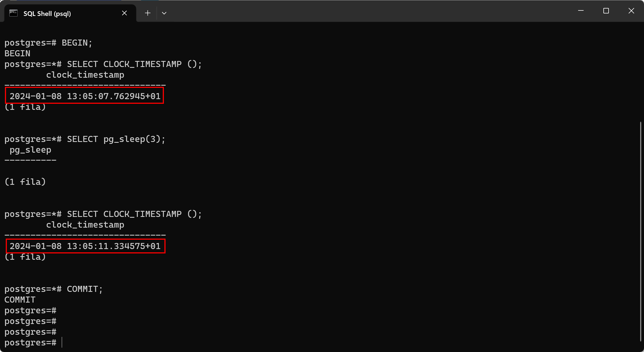Maximize the terminal window
This screenshot has height=352, width=644.
[x=606, y=11]
